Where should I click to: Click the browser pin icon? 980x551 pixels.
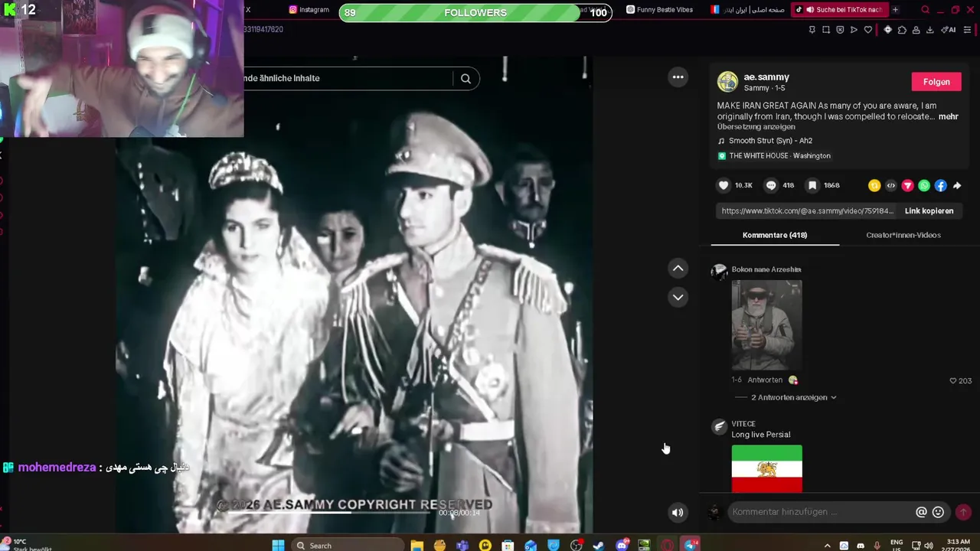[x=812, y=30]
